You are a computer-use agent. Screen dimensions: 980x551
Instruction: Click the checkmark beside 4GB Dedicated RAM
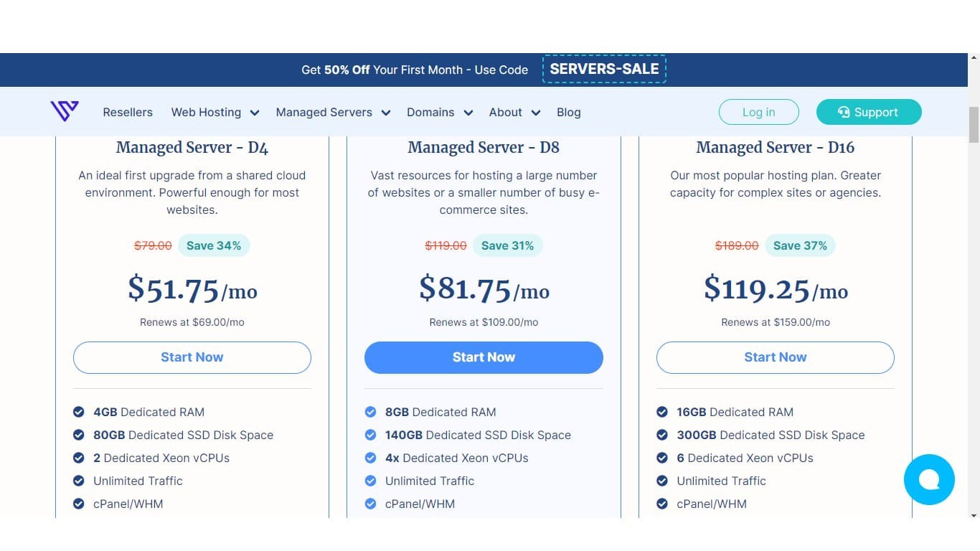[79, 412]
